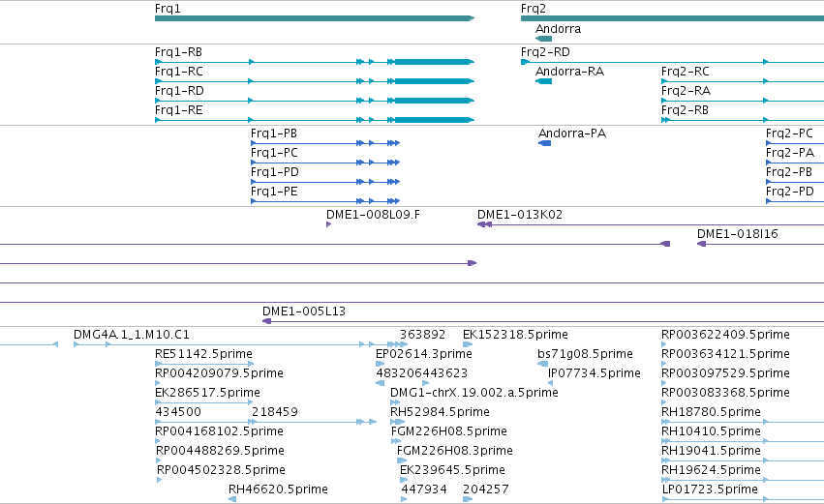Click feature label 363892
Image resolution: width=824 pixels, height=504 pixels.
point(422,335)
